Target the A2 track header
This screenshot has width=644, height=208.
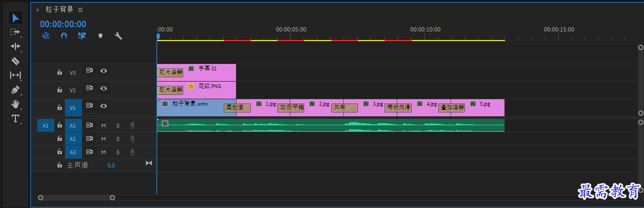(74, 139)
